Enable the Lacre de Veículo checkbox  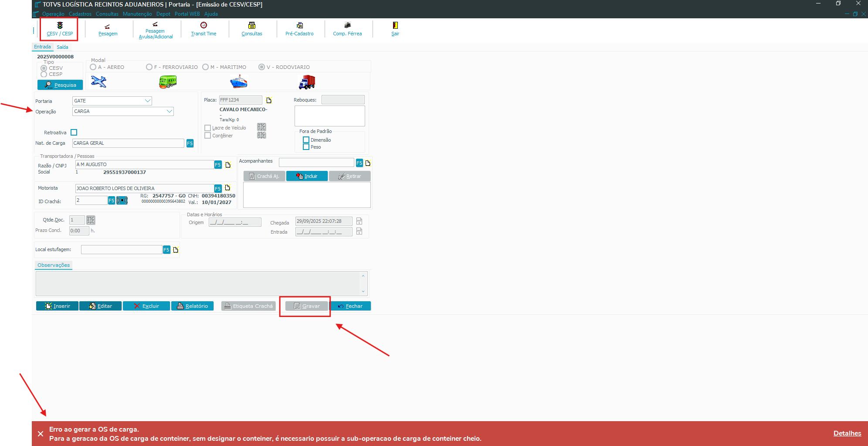(x=208, y=128)
